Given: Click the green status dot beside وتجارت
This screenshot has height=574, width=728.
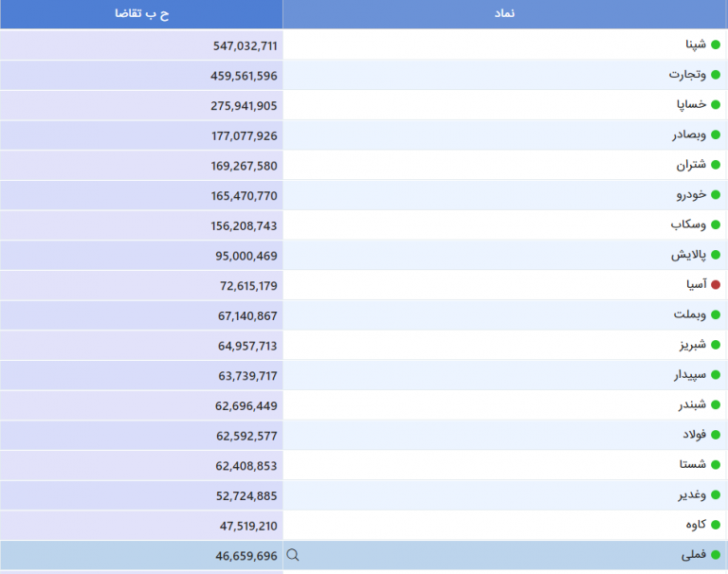Looking at the screenshot, I should click(x=716, y=75).
